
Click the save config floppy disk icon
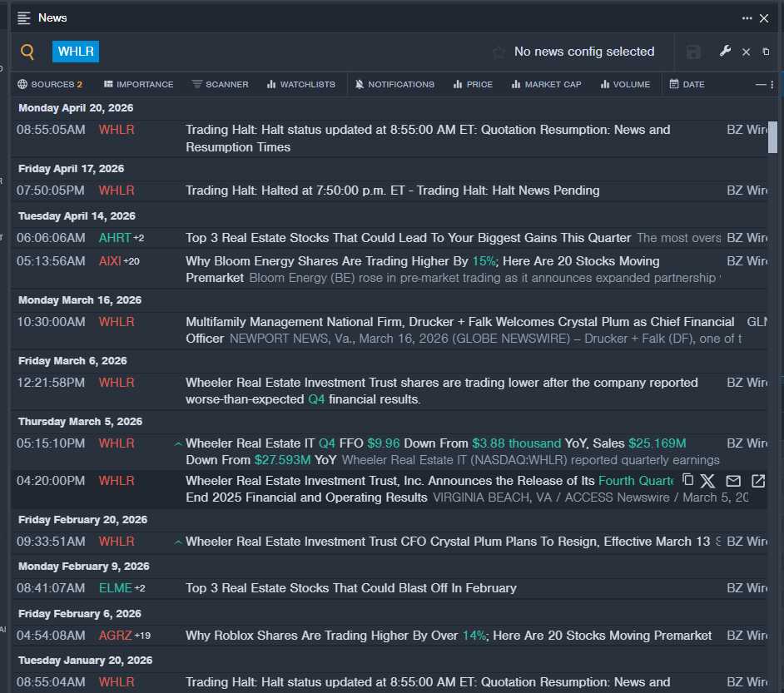pyautogui.click(x=693, y=52)
